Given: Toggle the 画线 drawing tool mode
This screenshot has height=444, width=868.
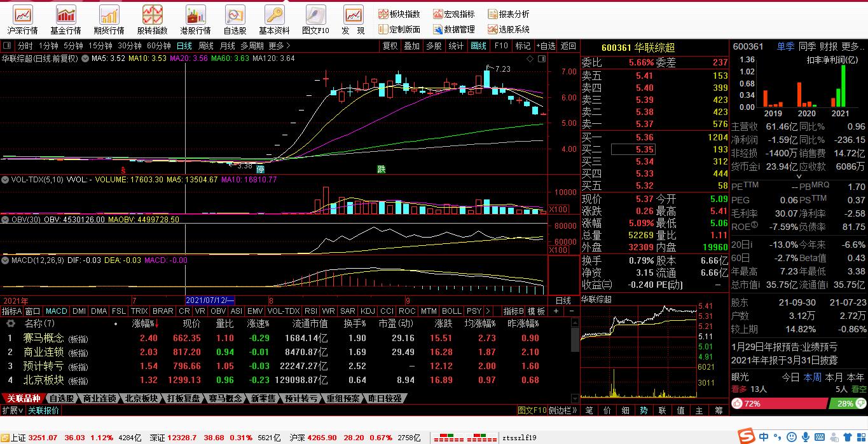Looking at the screenshot, I should click(x=478, y=46).
